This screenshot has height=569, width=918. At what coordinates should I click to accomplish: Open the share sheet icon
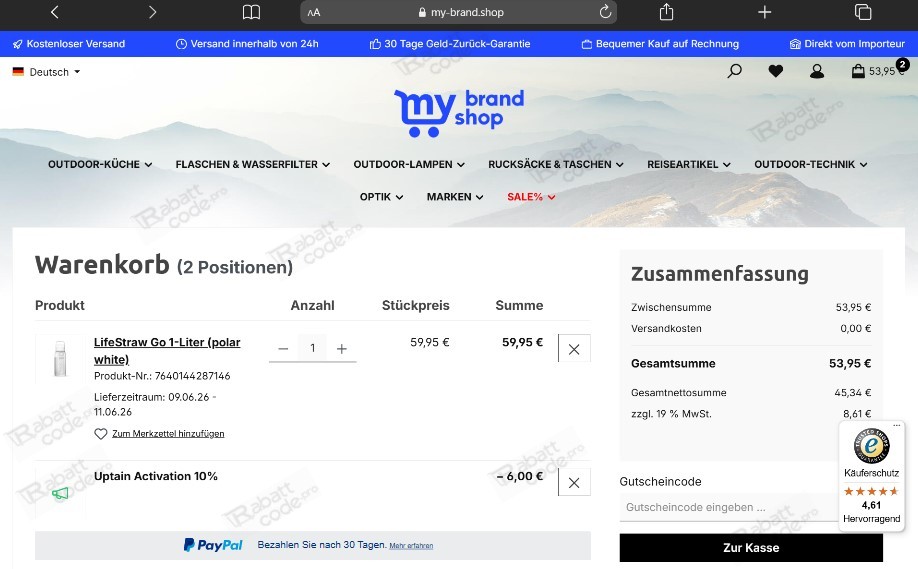click(x=666, y=12)
